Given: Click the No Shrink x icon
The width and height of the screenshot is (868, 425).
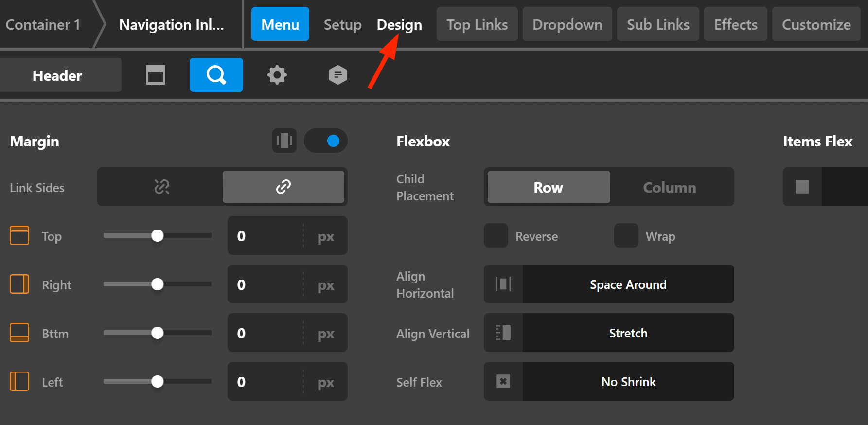Looking at the screenshot, I should tap(503, 381).
